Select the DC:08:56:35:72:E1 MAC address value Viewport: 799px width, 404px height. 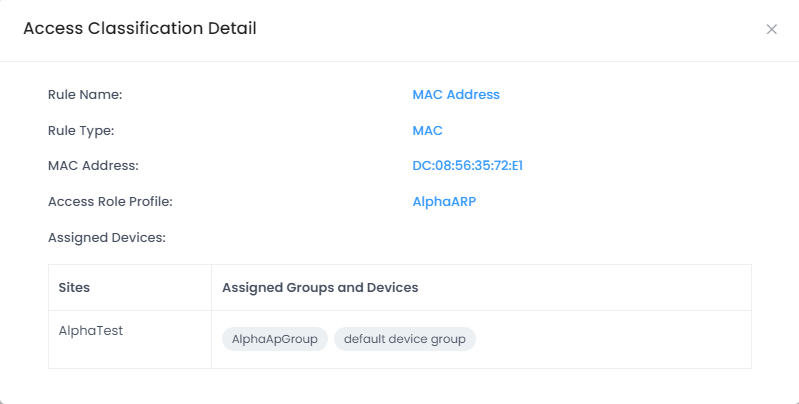[467, 166]
